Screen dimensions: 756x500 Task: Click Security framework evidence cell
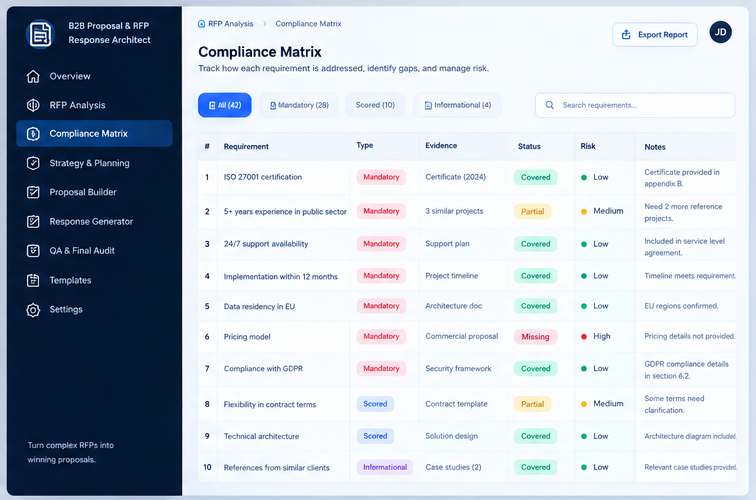coord(458,368)
